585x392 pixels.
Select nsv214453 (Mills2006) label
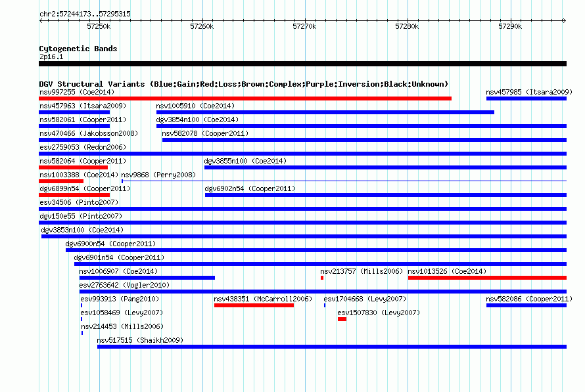pyautogui.click(x=122, y=326)
